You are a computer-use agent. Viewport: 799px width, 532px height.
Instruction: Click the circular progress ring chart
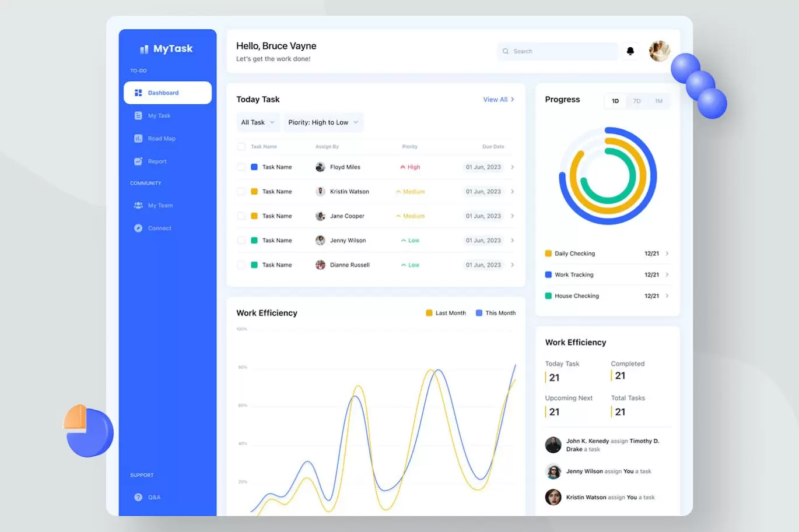608,176
